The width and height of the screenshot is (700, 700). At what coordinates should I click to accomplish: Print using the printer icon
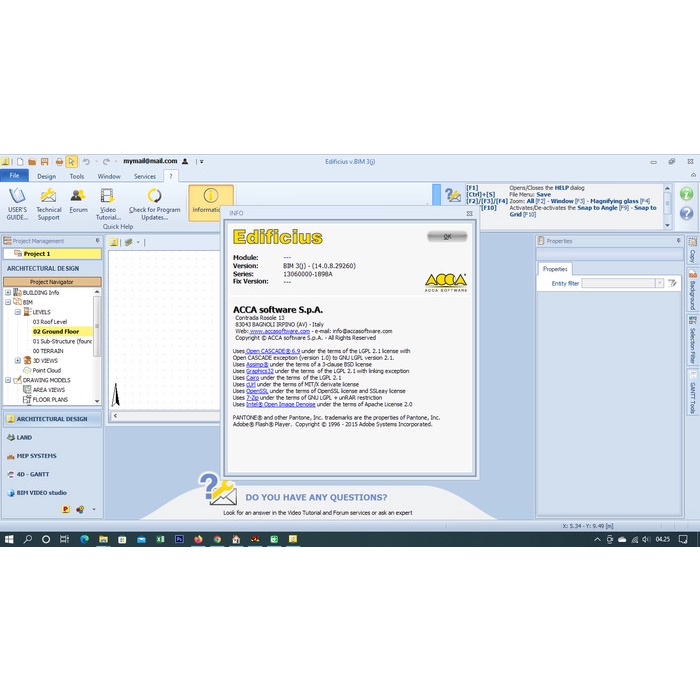[x=59, y=162]
